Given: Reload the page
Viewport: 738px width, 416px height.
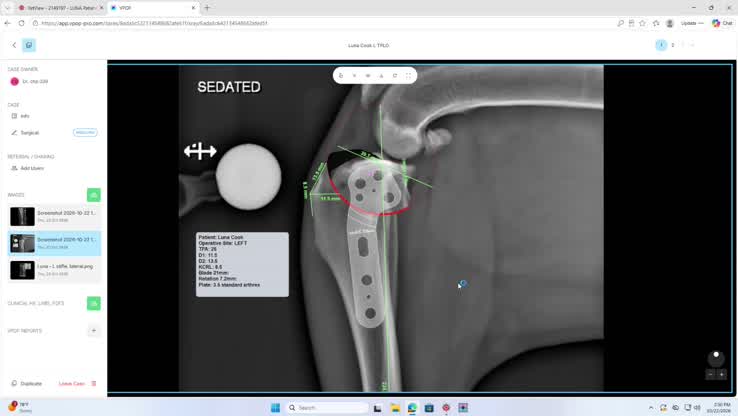Looking at the screenshot, I should point(22,23).
